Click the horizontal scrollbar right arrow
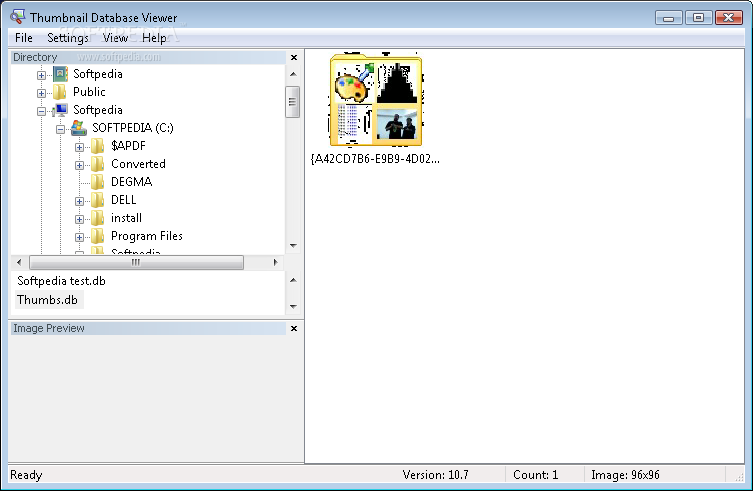The image size is (753, 491). (275, 262)
